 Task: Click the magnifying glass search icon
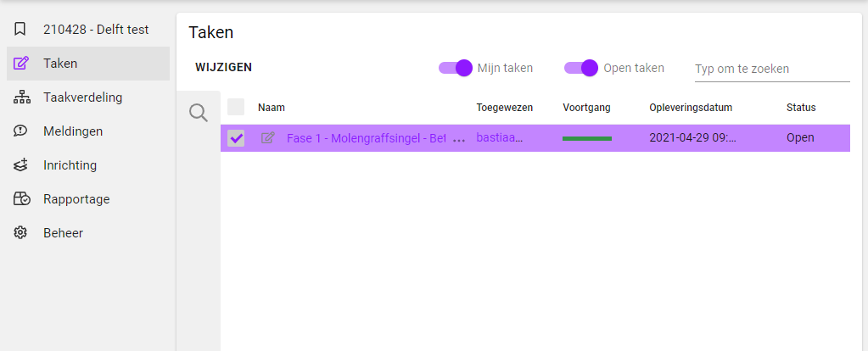(x=199, y=113)
